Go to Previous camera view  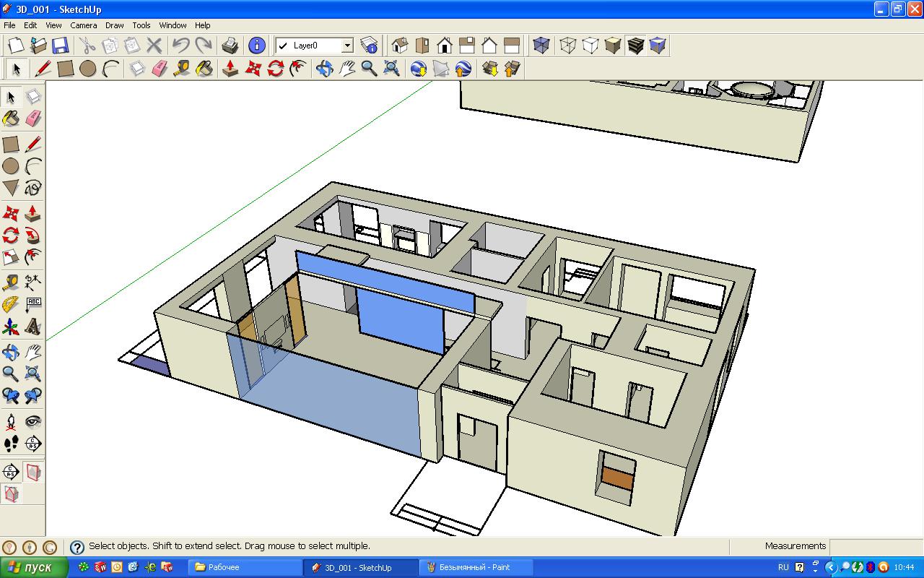tap(11, 396)
